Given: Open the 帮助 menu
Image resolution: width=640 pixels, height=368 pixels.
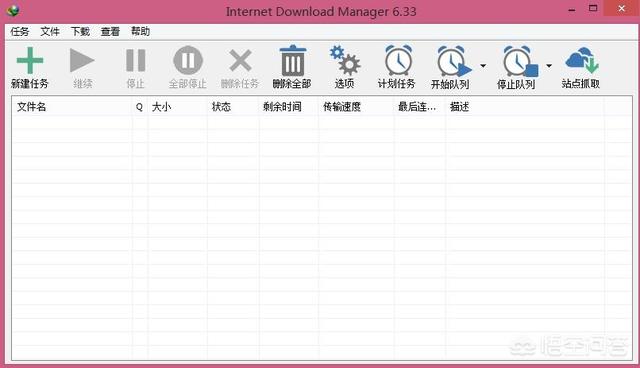Looking at the screenshot, I should [140, 31].
